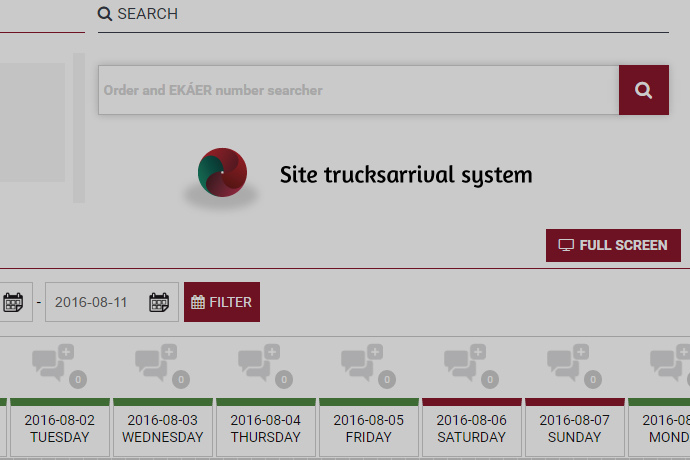Add comment for Thursday 2016-08-04
Screen dimensions: 690x460
point(265,361)
